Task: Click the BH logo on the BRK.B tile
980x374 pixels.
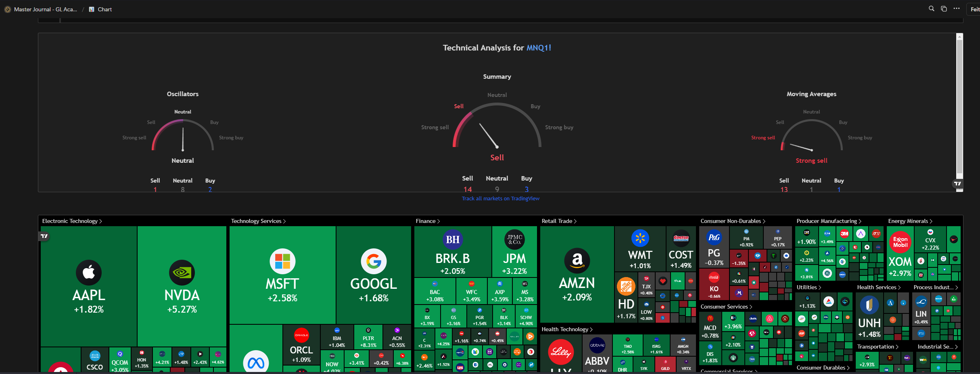Action: [x=453, y=240]
